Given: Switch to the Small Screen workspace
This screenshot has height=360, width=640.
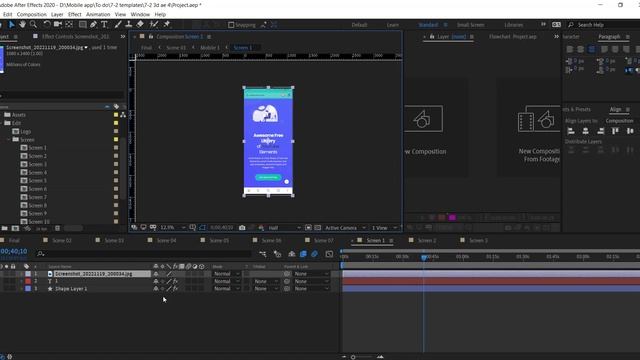Looking at the screenshot, I should click(x=471, y=25).
